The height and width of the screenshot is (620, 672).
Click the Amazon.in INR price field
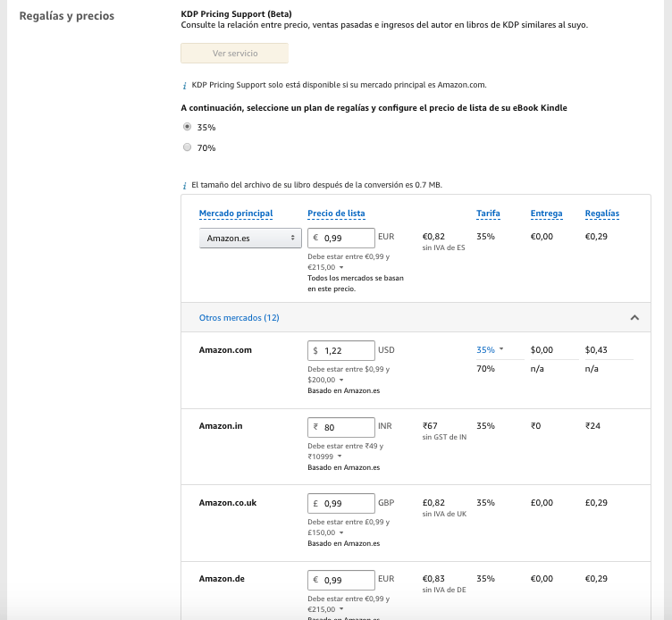pos(346,427)
